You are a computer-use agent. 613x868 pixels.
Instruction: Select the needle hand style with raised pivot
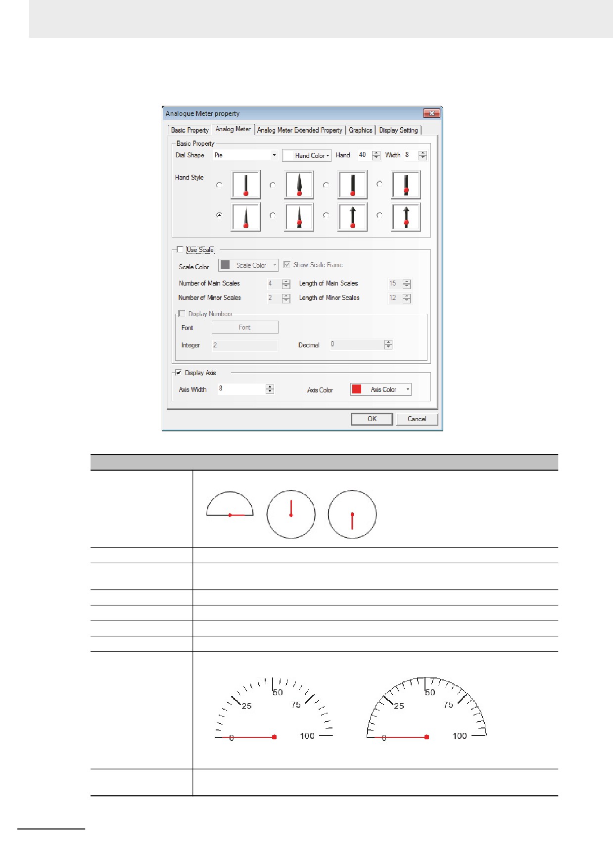(x=299, y=217)
